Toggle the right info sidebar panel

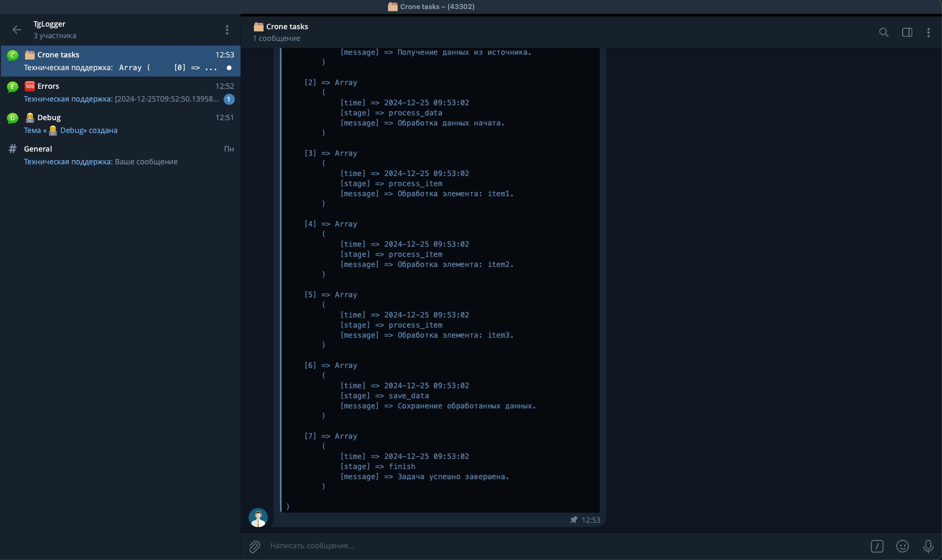(x=907, y=32)
